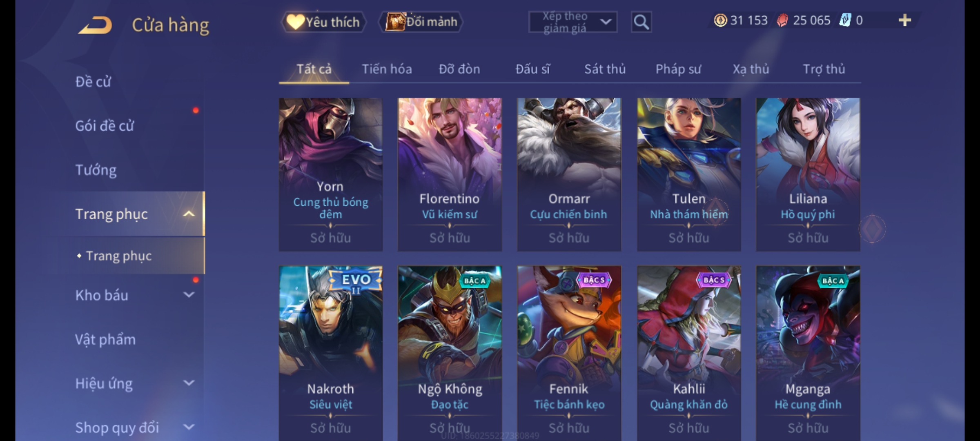The width and height of the screenshot is (980, 441).
Task: Select the Pháp sư category tab
Action: pos(678,69)
